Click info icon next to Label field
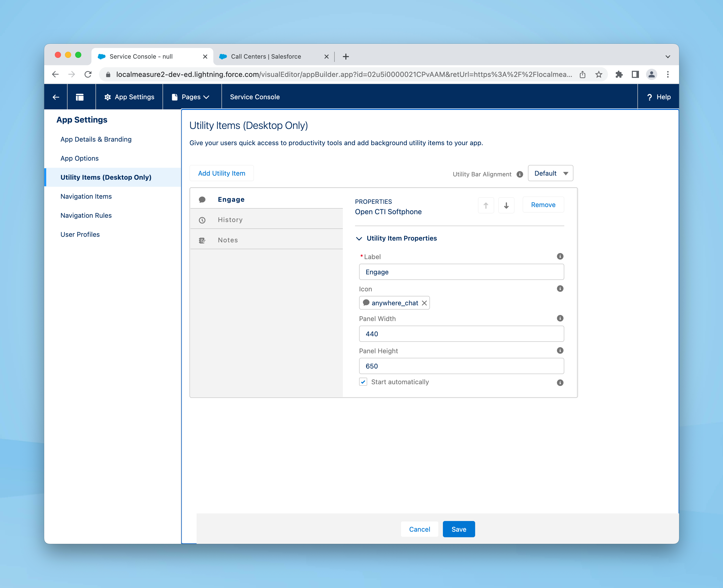723x588 pixels. 560,256
